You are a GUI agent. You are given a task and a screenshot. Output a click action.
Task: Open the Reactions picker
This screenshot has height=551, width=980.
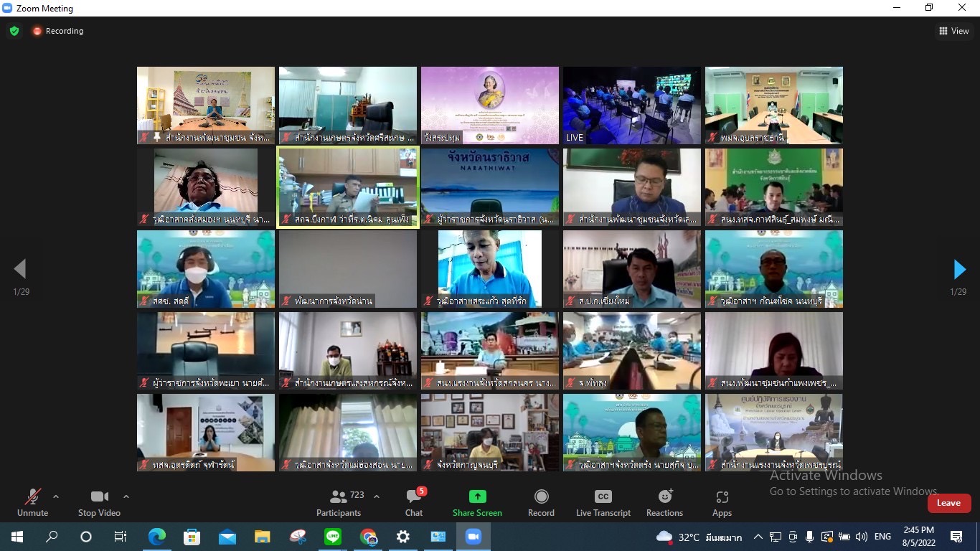tap(664, 503)
